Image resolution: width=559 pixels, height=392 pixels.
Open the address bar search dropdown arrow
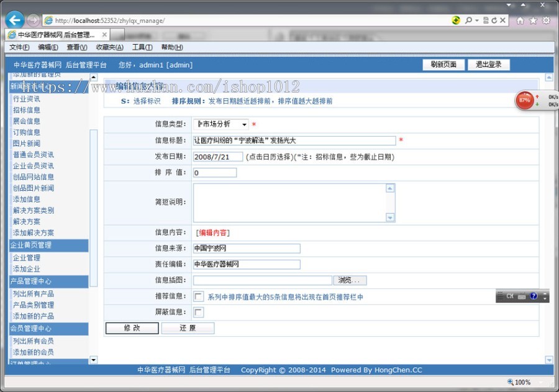pos(477,21)
